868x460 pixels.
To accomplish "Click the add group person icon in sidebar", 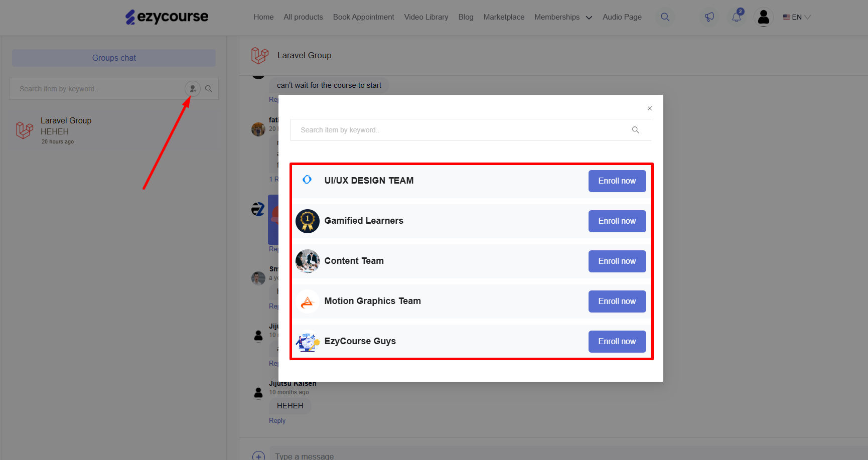I will pos(193,89).
